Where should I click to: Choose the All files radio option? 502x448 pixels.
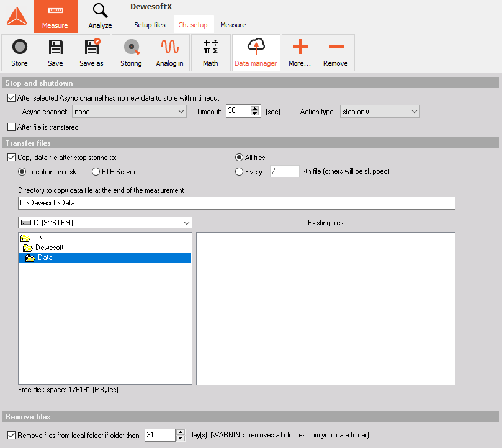point(239,157)
